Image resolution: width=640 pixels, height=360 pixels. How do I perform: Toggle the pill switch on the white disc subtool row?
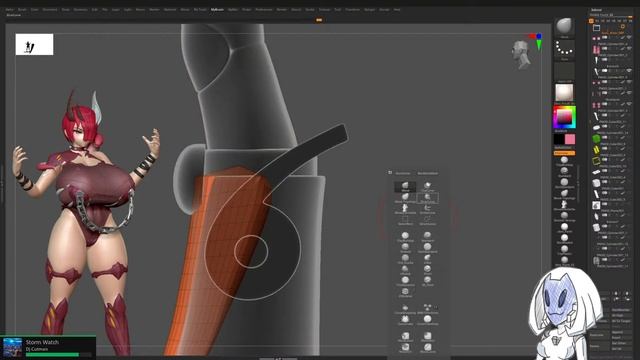605,127
